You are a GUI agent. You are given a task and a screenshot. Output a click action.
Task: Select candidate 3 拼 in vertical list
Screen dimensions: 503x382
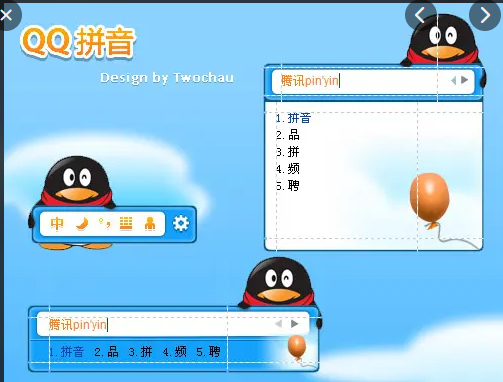tap(288, 152)
